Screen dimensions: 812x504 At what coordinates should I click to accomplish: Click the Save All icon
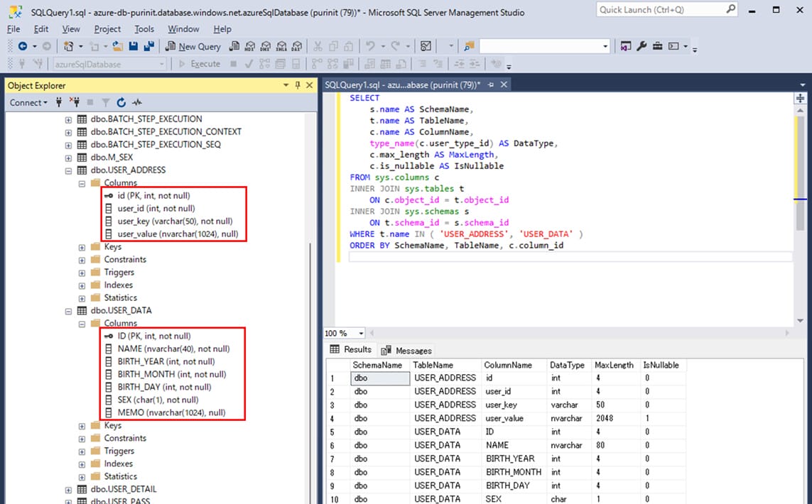(x=148, y=46)
